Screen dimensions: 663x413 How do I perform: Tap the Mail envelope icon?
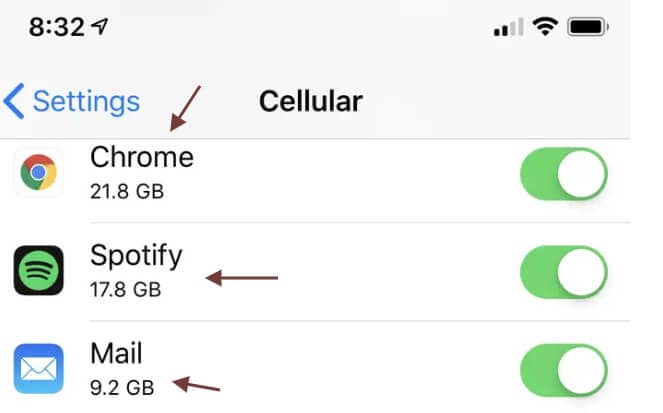tap(39, 369)
